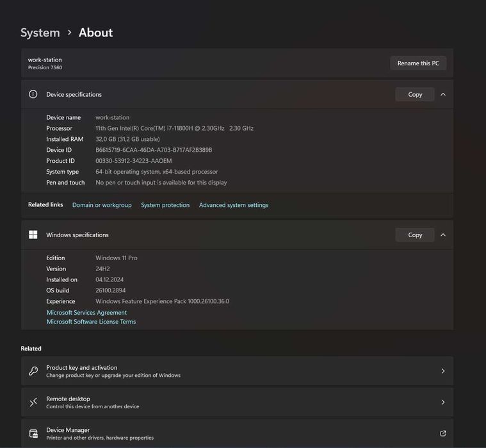Click the Device specifications info icon
This screenshot has width=486, height=448.
tap(33, 94)
